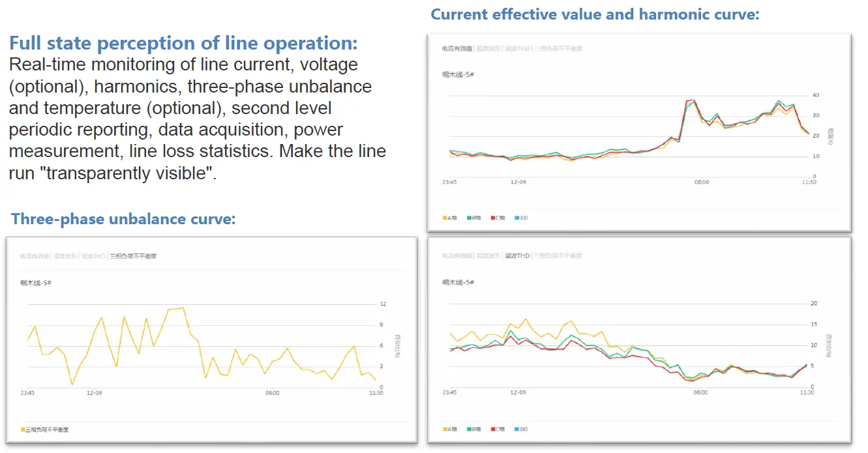Open 三相负荷不平衡度 tab in top-right chart

[x=558, y=48]
